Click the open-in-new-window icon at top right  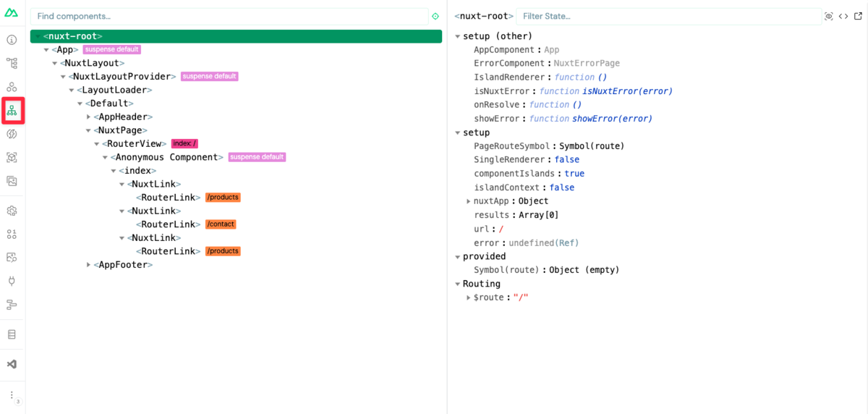click(858, 16)
